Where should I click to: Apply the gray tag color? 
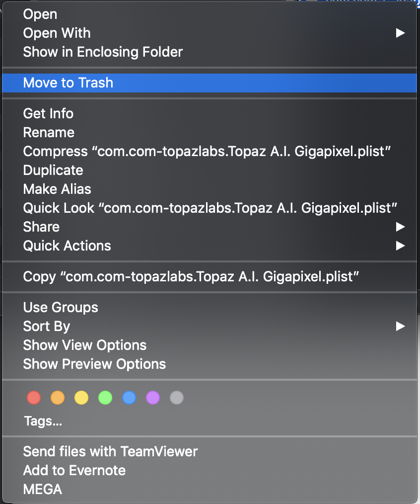click(177, 398)
